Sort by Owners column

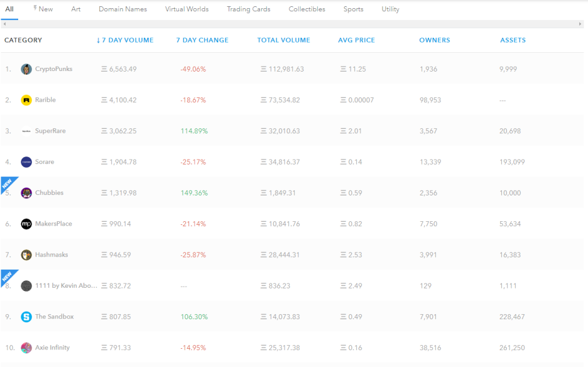434,40
